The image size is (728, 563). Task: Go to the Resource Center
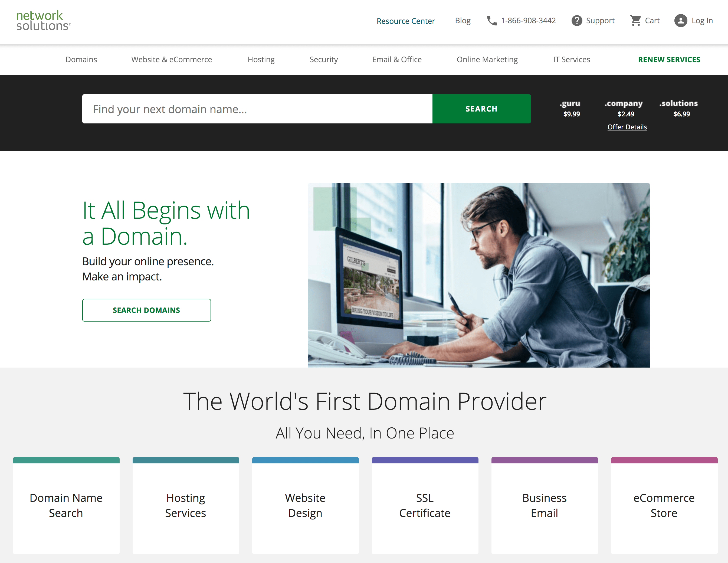[405, 21]
